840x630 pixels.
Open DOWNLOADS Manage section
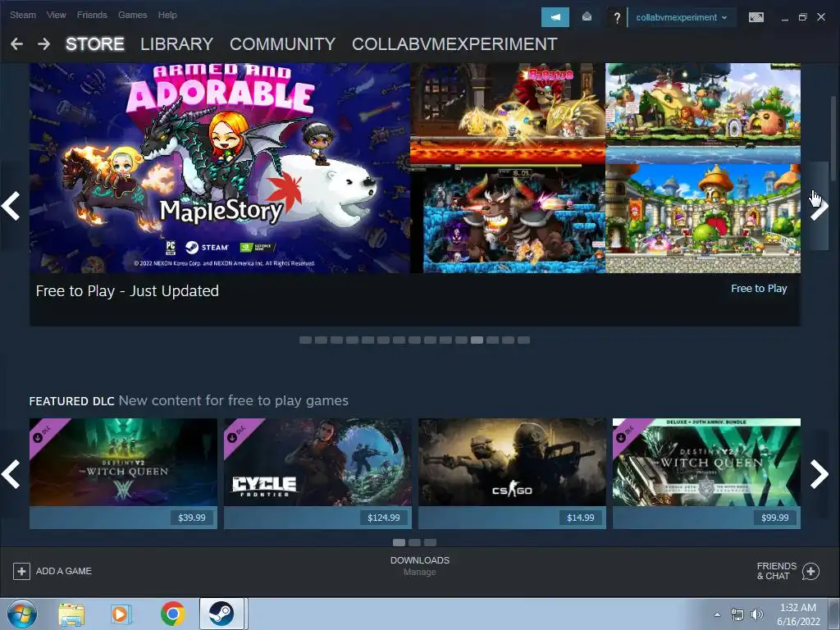pos(419,566)
